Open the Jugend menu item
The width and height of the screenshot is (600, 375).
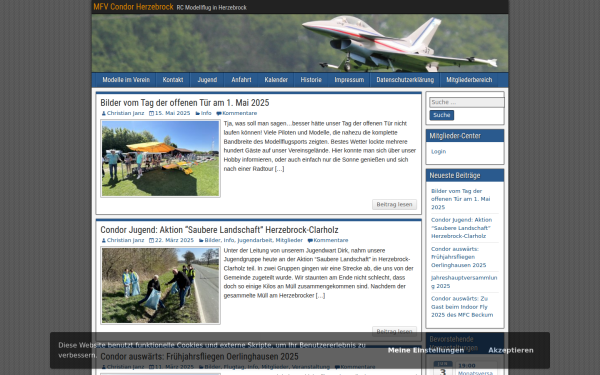207,80
